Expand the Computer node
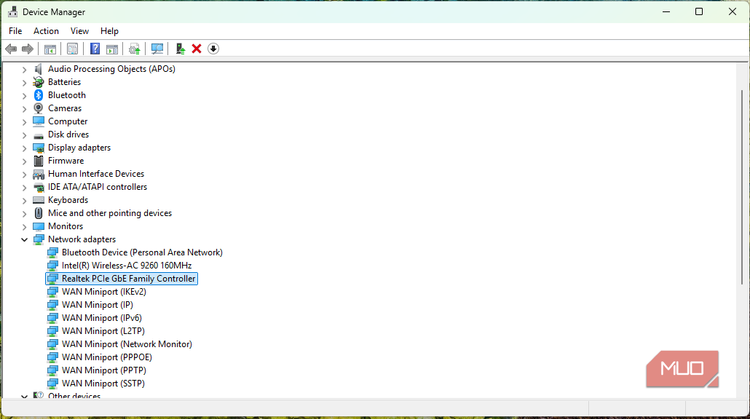The image size is (750, 419). point(24,122)
